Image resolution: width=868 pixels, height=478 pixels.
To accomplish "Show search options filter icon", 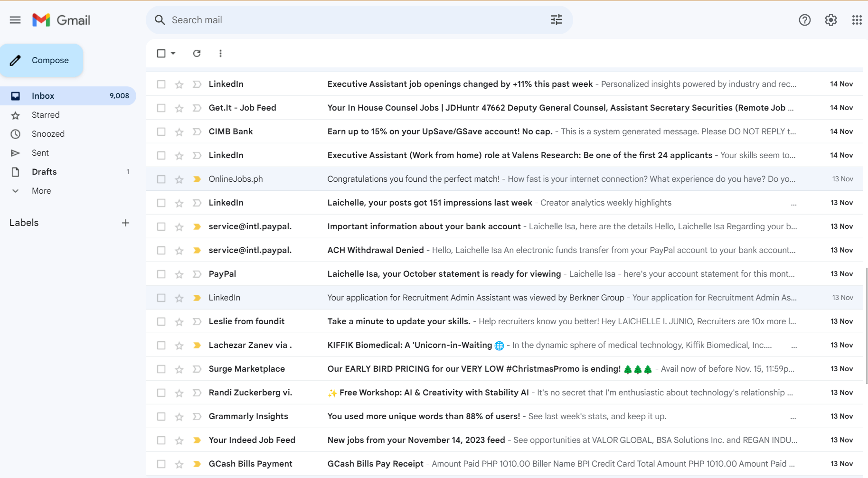I will click(556, 20).
